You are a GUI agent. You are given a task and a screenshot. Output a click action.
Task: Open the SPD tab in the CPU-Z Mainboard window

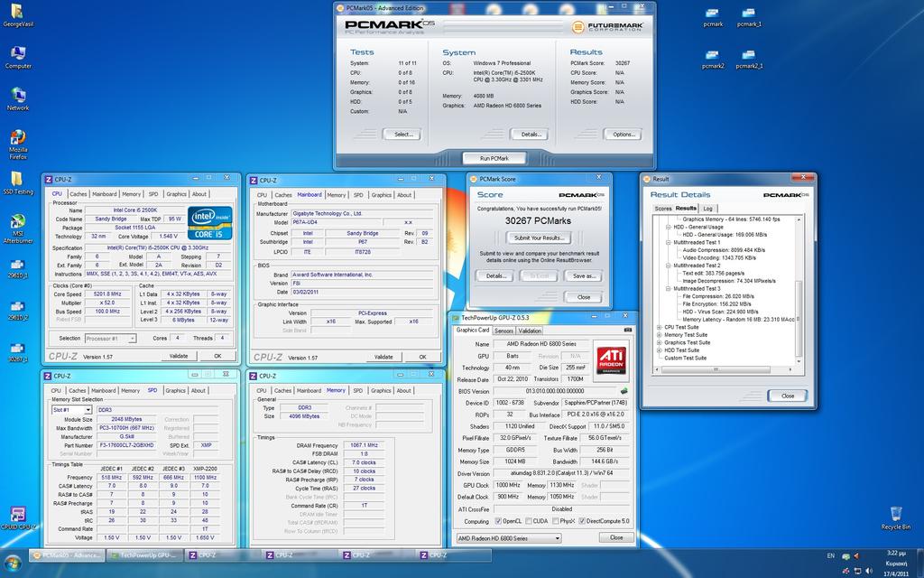(x=358, y=195)
